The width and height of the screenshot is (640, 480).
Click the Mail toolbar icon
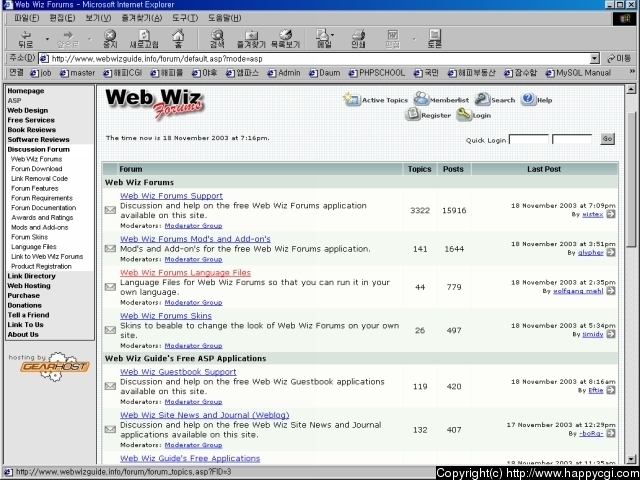324,39
